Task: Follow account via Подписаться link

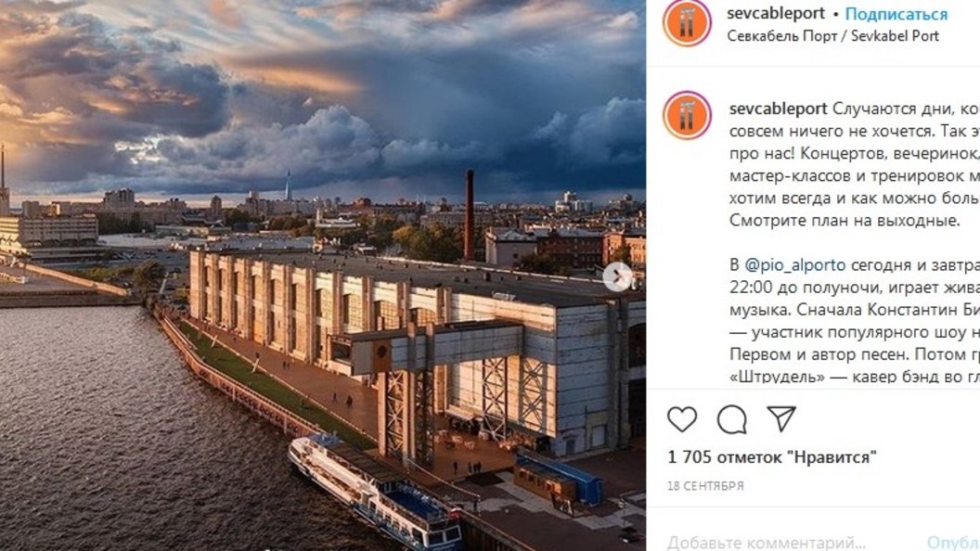Action: 896,14
